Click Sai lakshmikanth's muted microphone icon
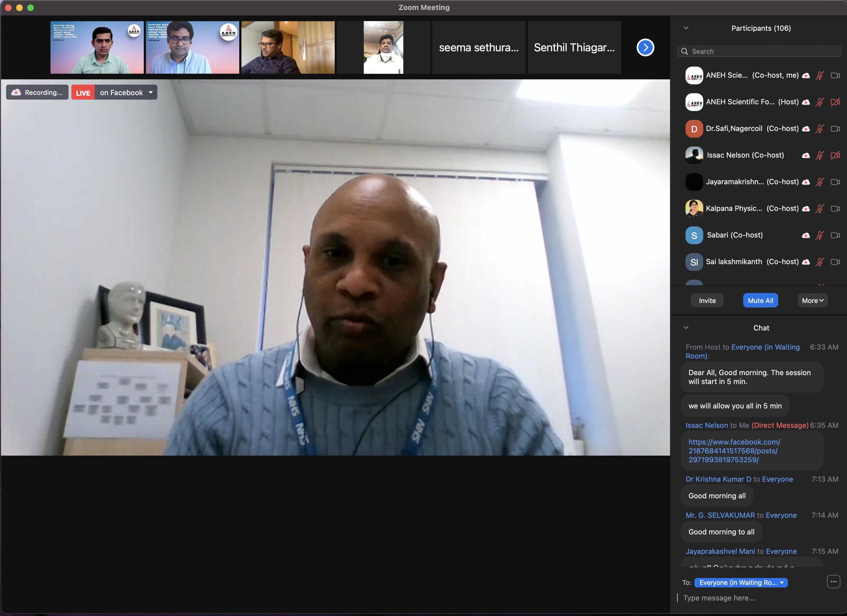This screenshot has width=847, height=616. click(x=819, y=262)
